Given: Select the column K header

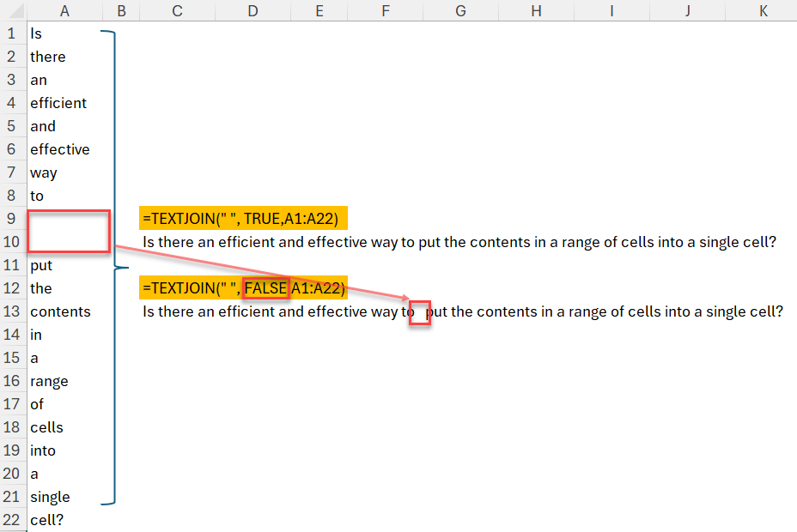Looking at the screenshot, I should point(763,10).
